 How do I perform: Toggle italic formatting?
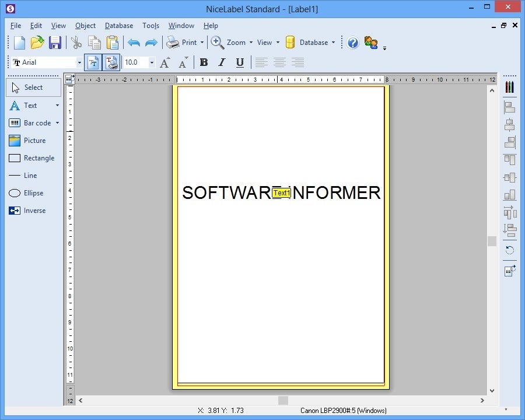click(222, 62)
